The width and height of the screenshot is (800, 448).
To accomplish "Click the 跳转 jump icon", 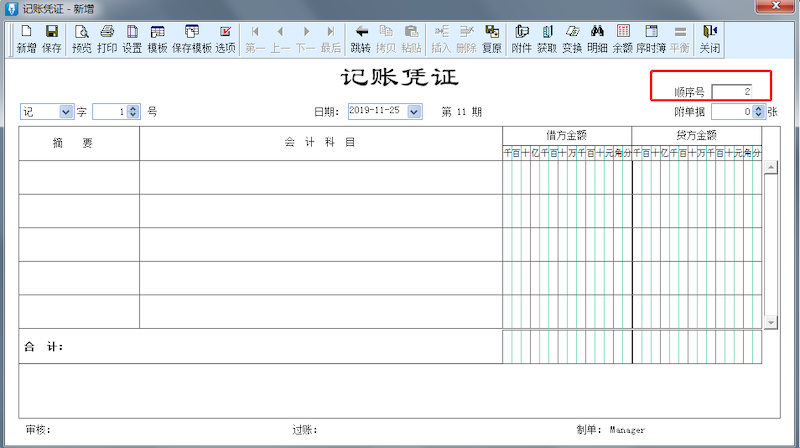I will pos(361,39).
